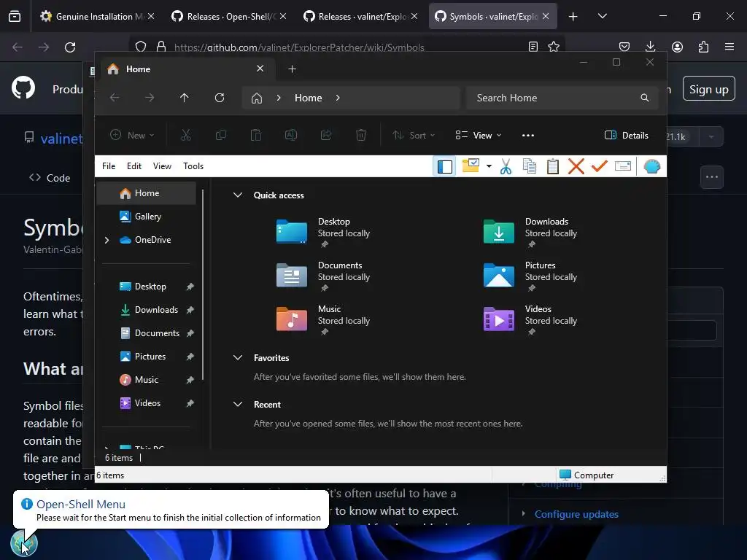The width and height of the screenshot is (747, 560).
Task: Open the Sort dropdown in command bar
Action: point(414,135)
